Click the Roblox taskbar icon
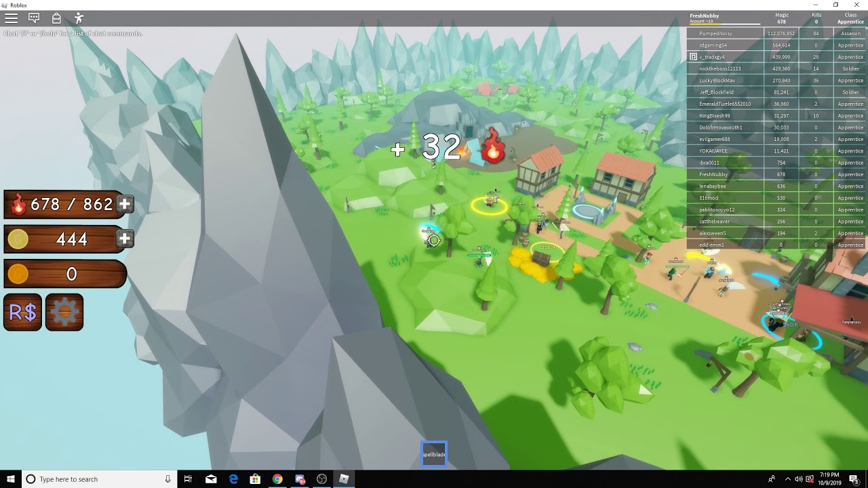 344,479
